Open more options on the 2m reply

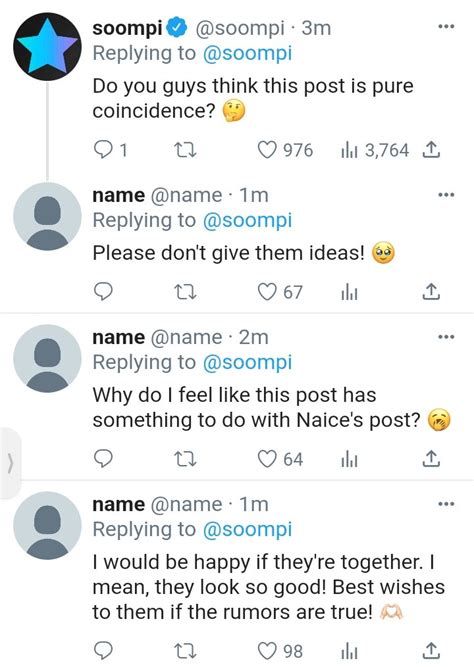click(446, 337)
